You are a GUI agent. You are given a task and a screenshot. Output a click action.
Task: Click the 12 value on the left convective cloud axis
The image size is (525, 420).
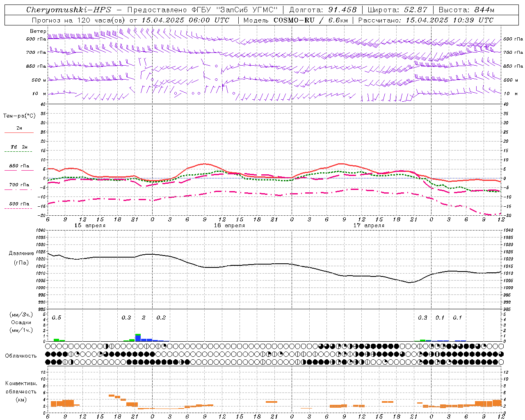(43, 372)
